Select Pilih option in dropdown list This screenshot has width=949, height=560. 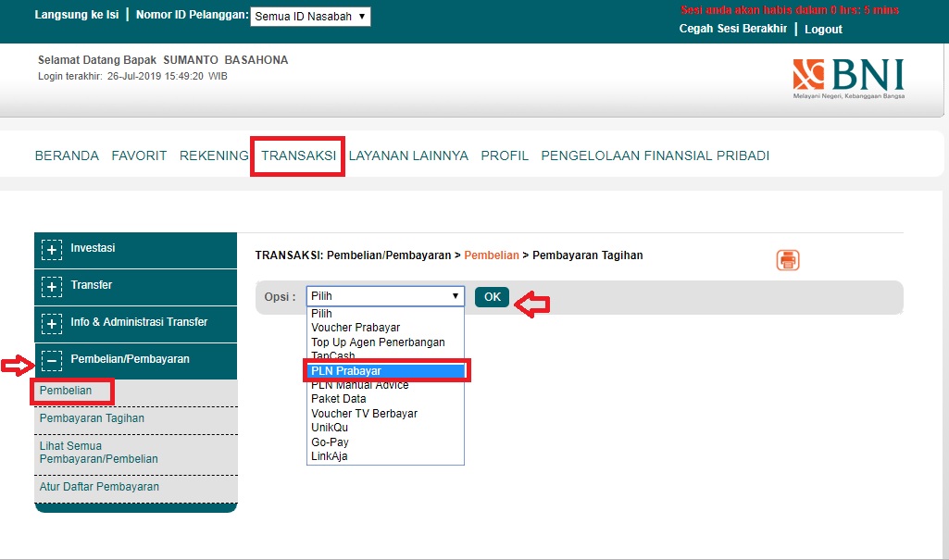pos(385,313)
